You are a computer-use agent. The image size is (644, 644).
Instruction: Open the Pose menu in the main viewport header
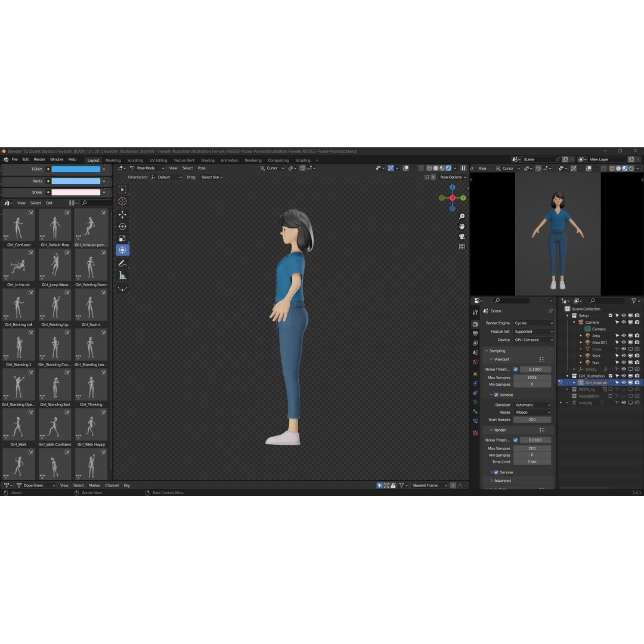point(202,168)
